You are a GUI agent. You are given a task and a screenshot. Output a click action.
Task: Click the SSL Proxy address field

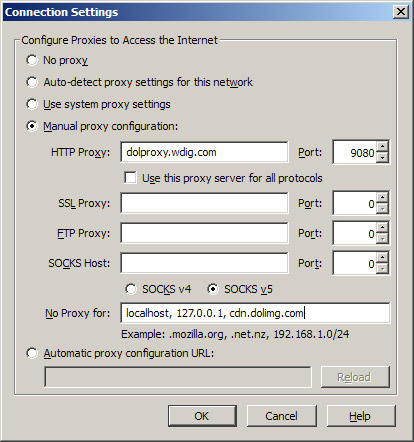tap(204, 203)
